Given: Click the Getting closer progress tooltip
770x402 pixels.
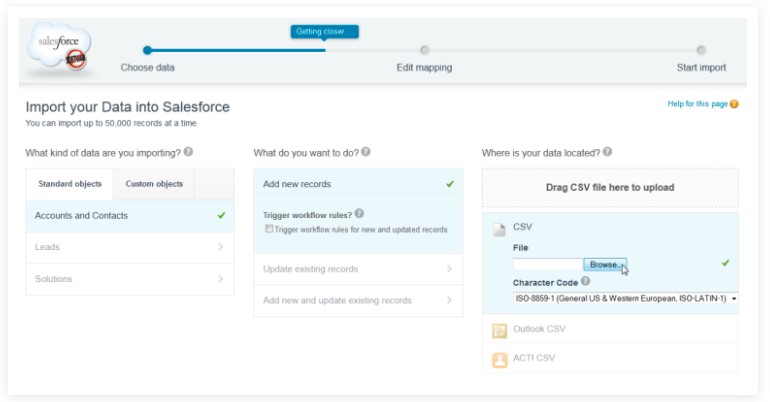Looking at the screenshot, I should (325, 31).
